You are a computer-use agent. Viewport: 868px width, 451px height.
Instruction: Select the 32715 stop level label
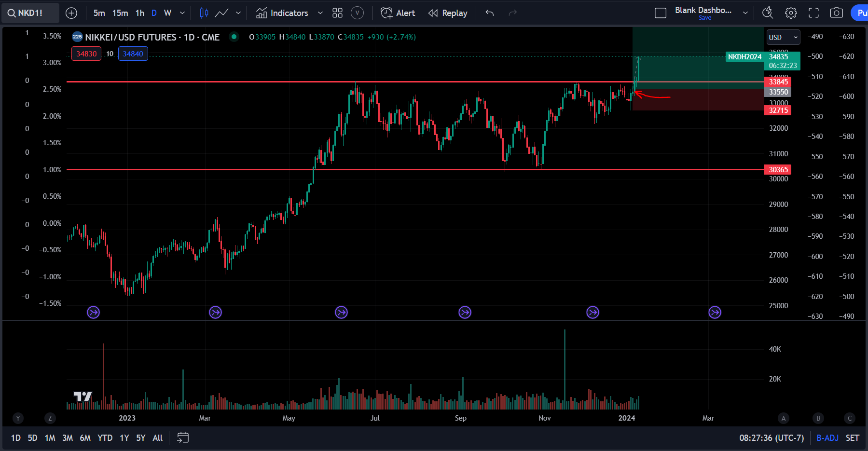(778, 110)
